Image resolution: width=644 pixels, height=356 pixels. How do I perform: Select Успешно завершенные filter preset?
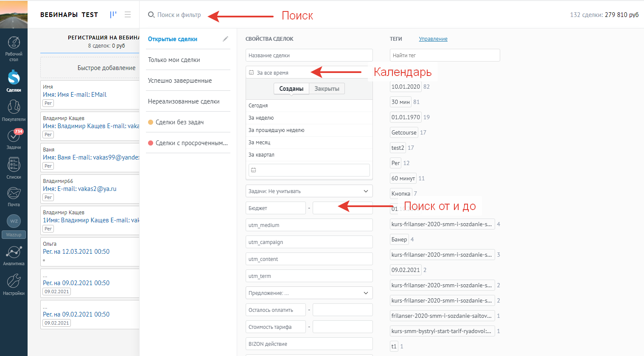[x=180, y=81]
